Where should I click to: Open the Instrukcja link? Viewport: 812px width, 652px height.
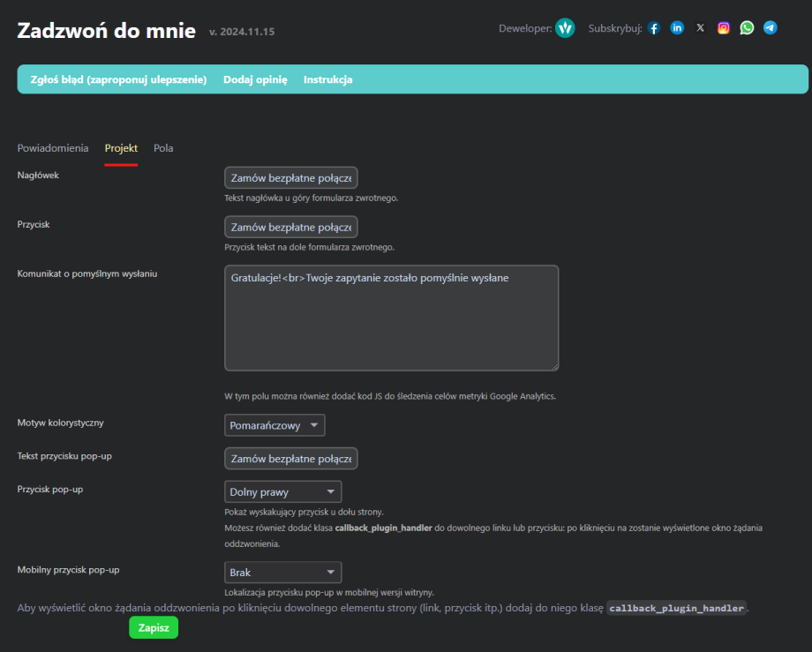tap(327, 79)
